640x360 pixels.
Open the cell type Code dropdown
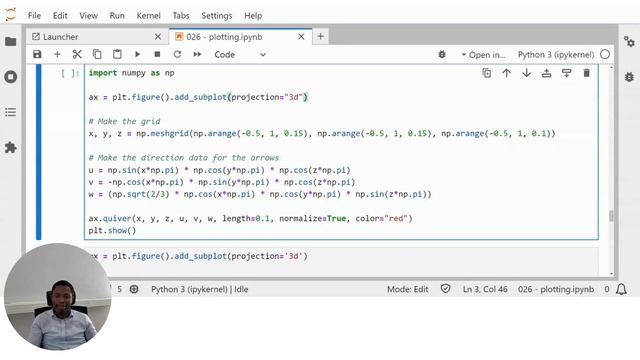click(x=240, y=54)
